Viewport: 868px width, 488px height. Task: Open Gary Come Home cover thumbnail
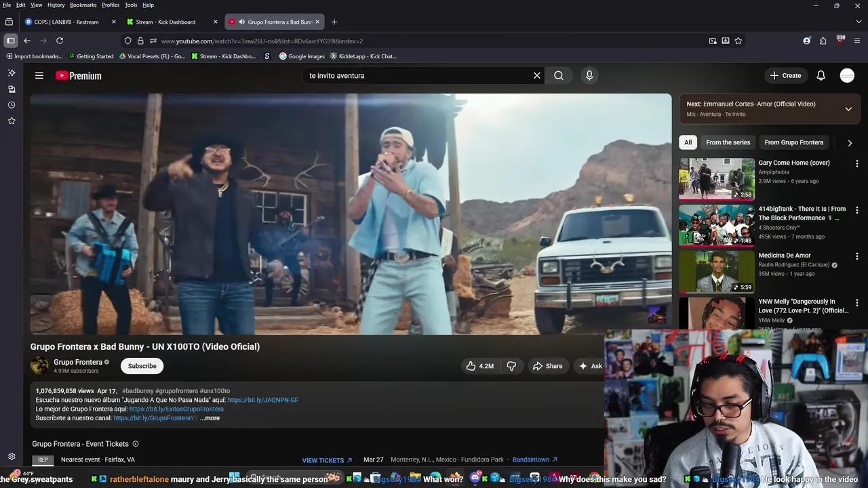coord(717,179)
